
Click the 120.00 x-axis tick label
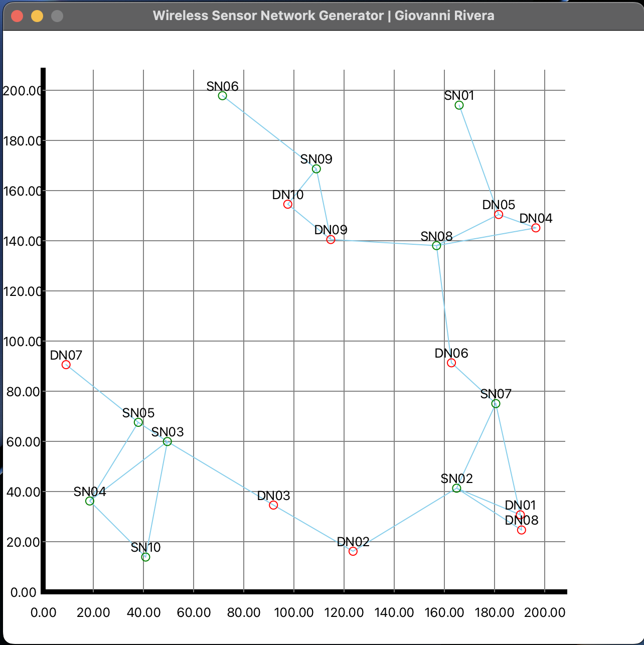(x=344, y=612)
